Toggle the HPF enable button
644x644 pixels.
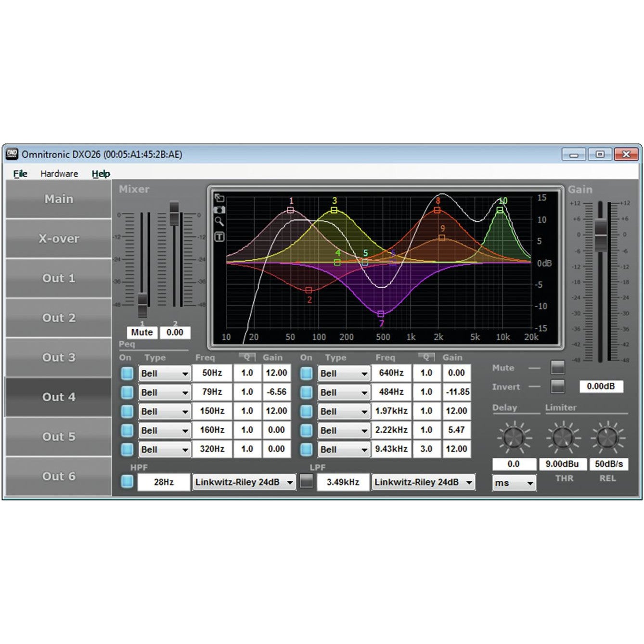click(127, 482)
